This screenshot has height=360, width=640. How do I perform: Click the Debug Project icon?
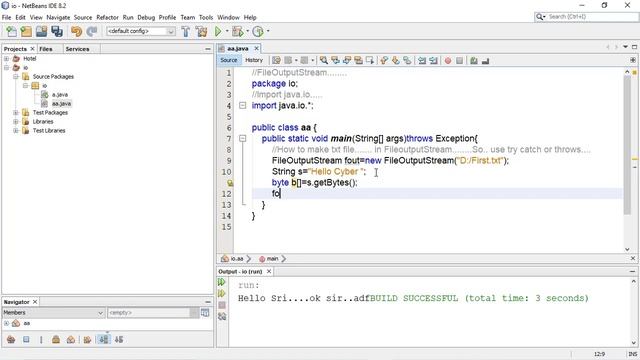tap(237, 31)
